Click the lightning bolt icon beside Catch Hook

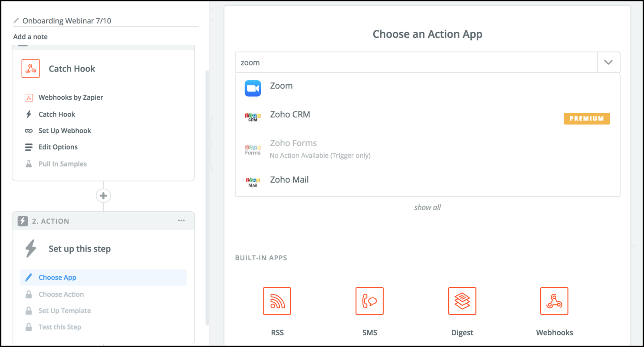(x=29, y=115)
